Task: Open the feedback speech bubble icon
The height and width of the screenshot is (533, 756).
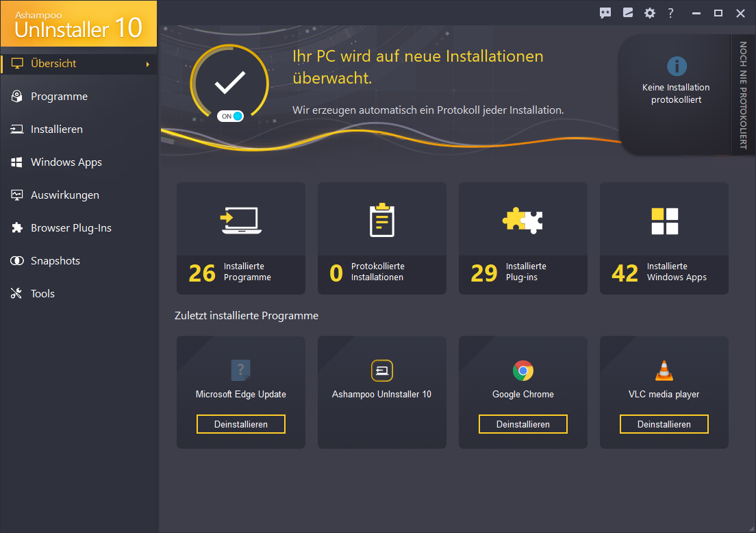Action: point(605,13)
